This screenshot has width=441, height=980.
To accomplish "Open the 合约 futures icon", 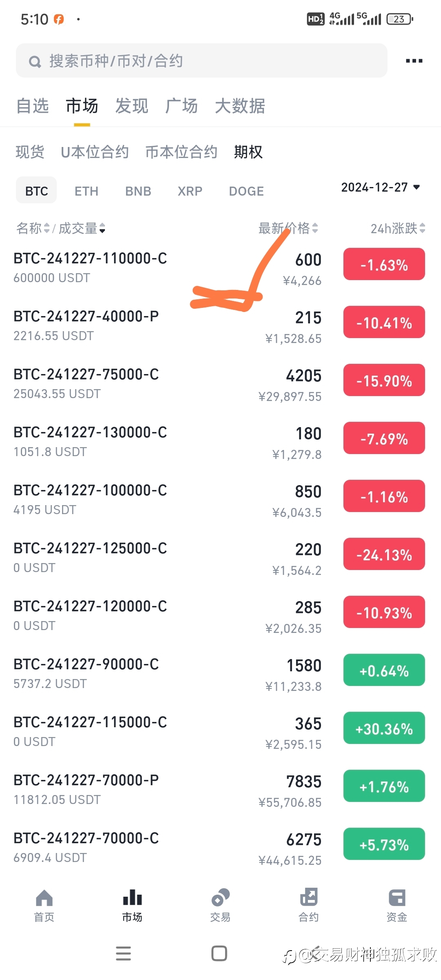I will 309,898.
